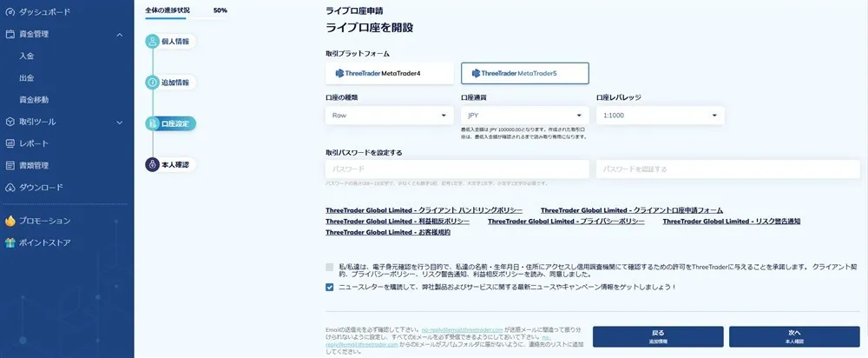868x358 pixels.
Task: Collapse the 資金管理 menu chevron
Action: click(x=120, y=35)
